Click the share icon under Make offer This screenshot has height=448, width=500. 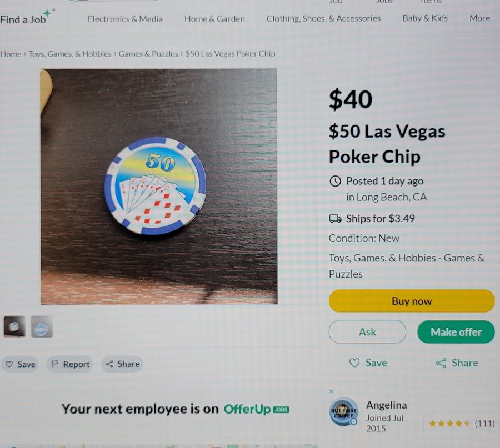441,363
